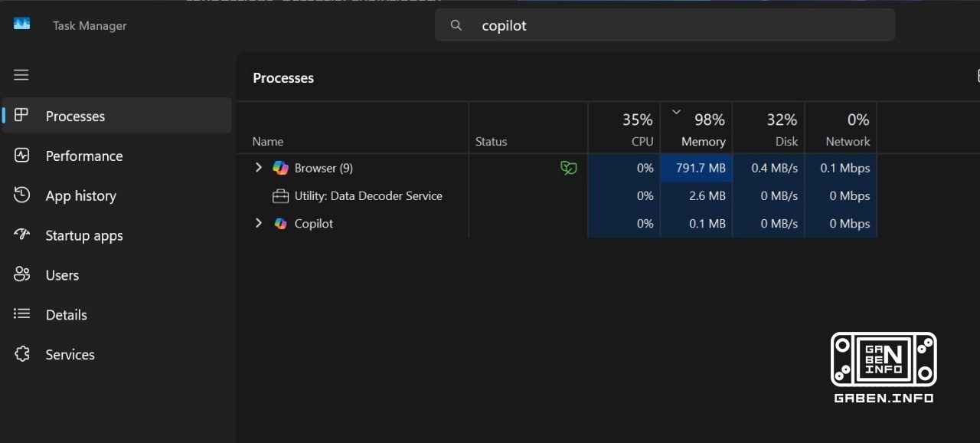This screenshot has height=443, width=980.
Task: Click the Task Manager app icon
Action: (x=21, y=25)
